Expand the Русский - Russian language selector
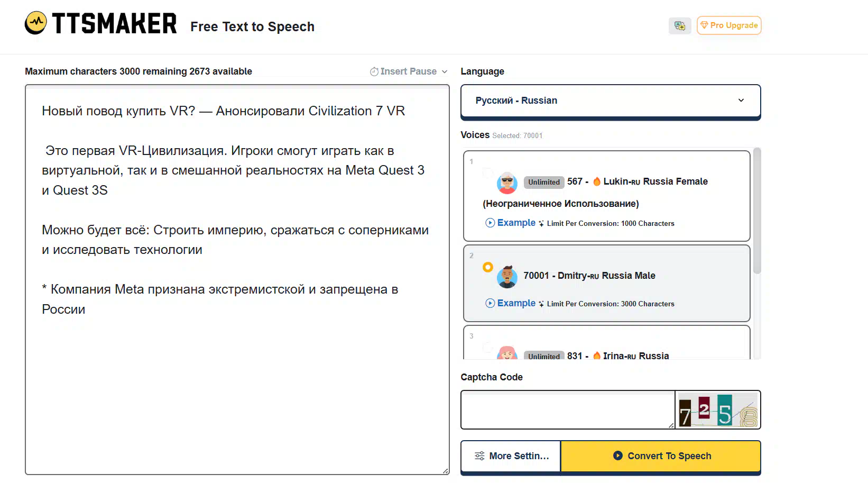Viewport: 868px width, 483px height. click(611, 101)
